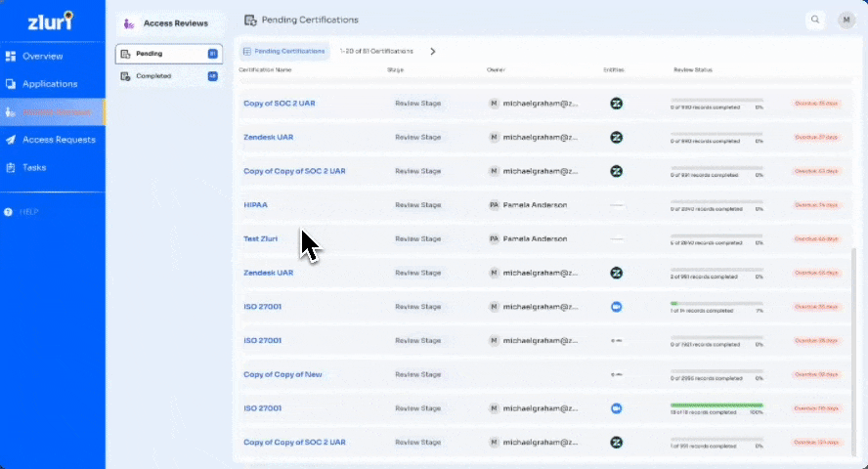
Task: Click Pamela Anderson on the Test Zluri row
Action: pyautogui.click(x=535, y=239)
